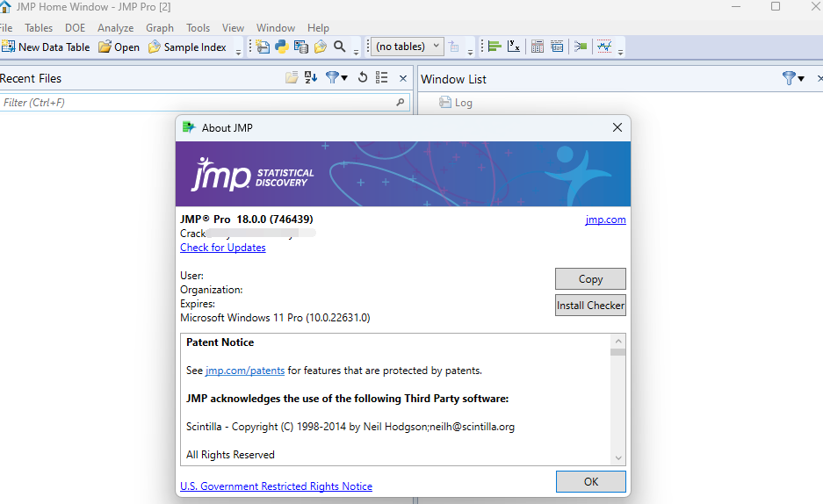Open the Graph menu

[x=160, y=28]
